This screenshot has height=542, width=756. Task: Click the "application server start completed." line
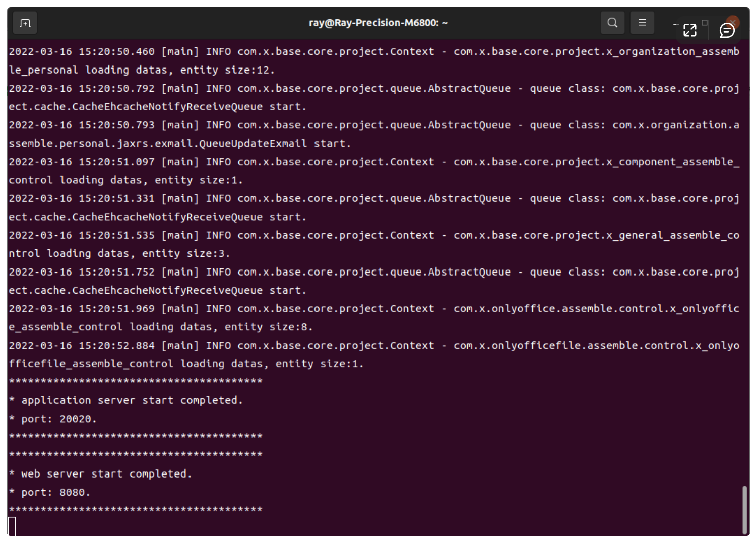[x=132, y=400]
